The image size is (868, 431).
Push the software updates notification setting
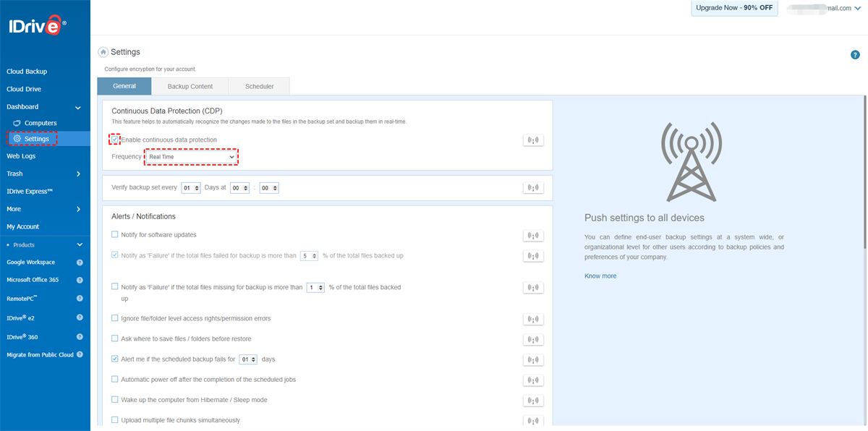[533, 236]
